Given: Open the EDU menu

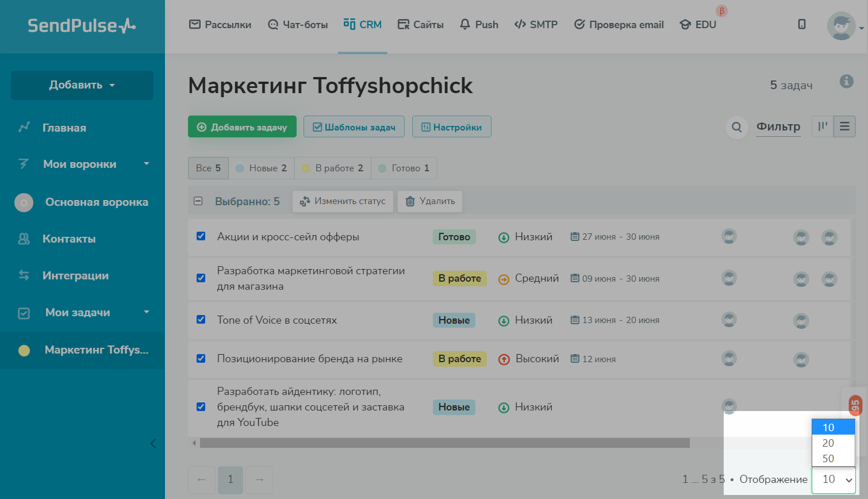Looking at the screenshot, I should click(x=698, y=25).
